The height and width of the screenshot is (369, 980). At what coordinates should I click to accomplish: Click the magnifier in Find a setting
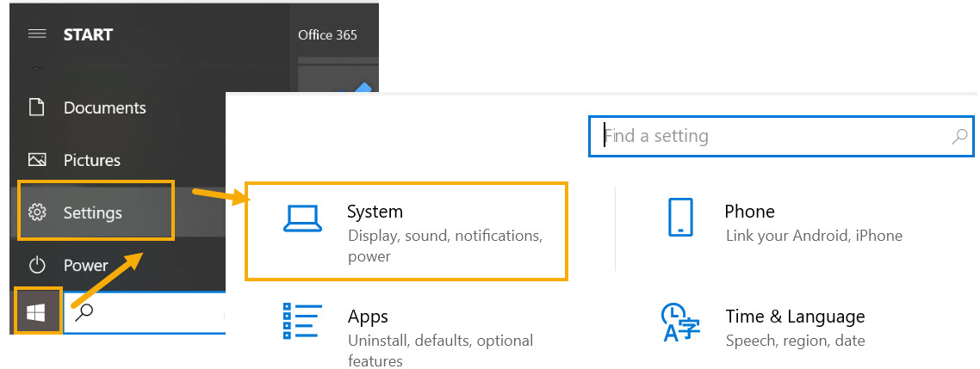coord(959,136)
